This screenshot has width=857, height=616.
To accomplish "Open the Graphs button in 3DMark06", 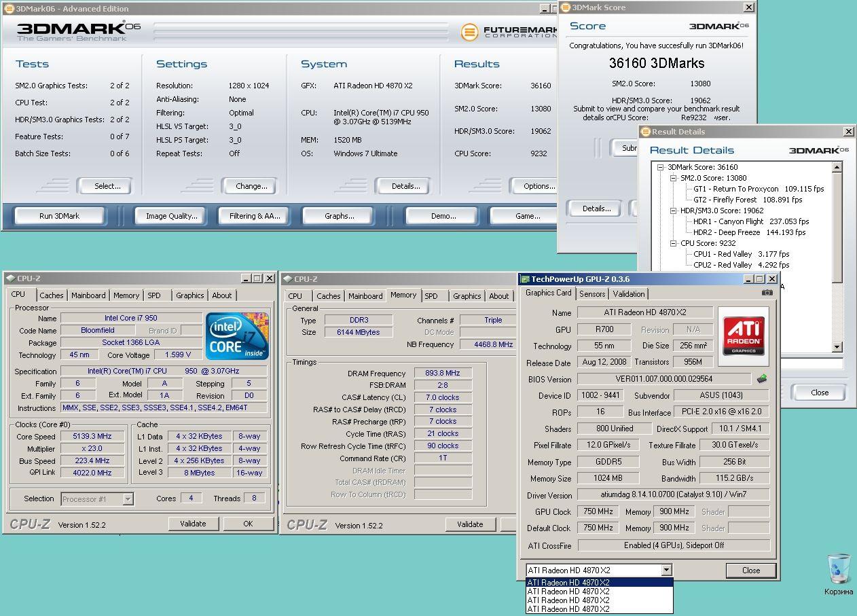I will pos(339,216).
